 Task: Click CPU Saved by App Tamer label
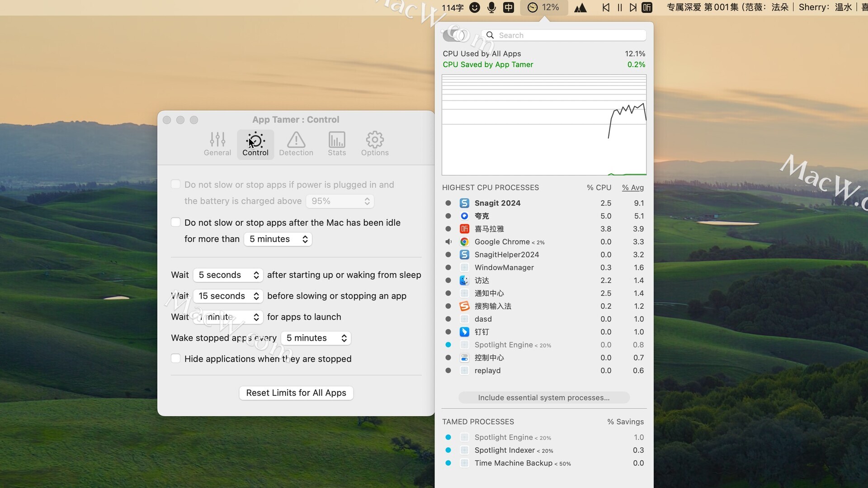(x=488, y=65)
